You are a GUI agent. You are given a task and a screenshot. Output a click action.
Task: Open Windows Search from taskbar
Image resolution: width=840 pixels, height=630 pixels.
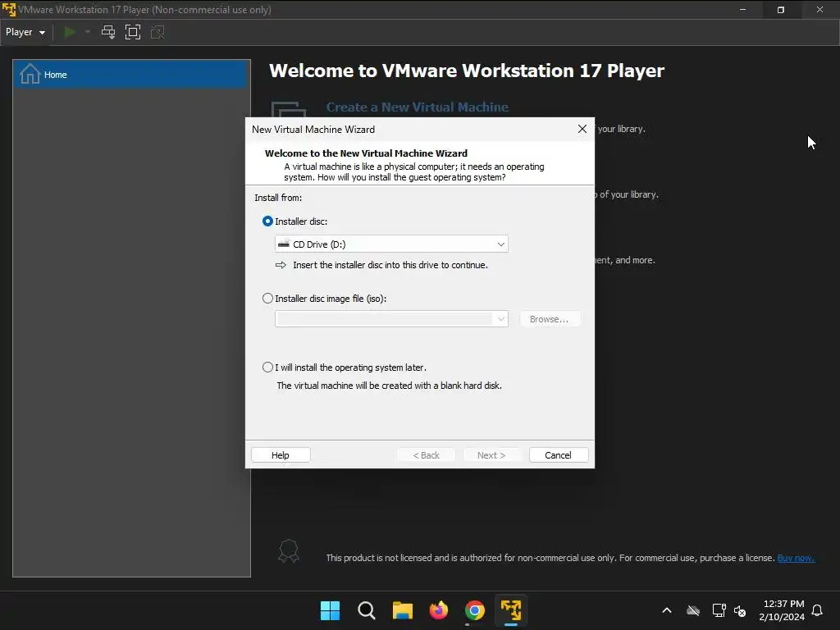pyautogui.click(x=367, y=610)
